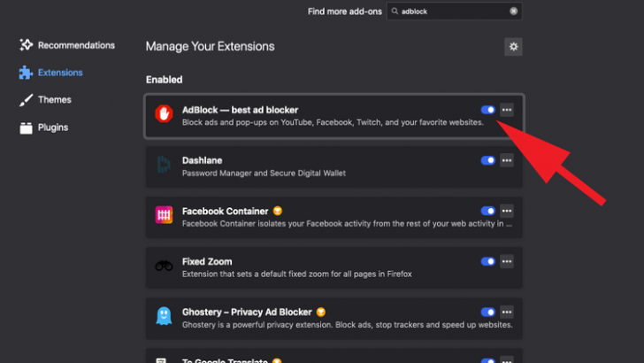
Task: Clear the add-on search field text
Action: click(513, 12)
